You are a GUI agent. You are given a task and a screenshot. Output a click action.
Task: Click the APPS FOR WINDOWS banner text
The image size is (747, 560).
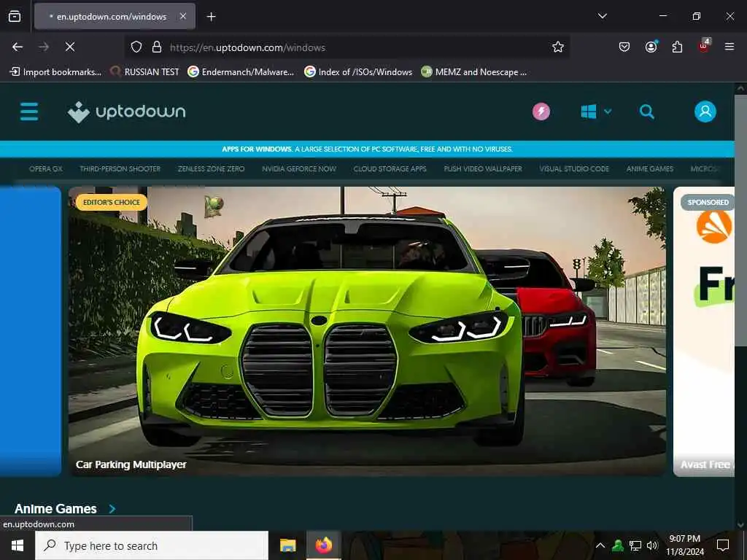point(367,149)
